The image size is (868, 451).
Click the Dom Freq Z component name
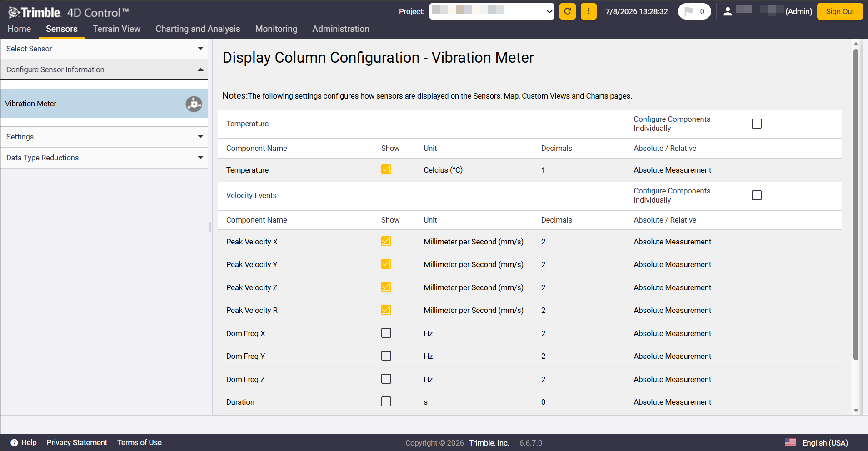[245, 379]
